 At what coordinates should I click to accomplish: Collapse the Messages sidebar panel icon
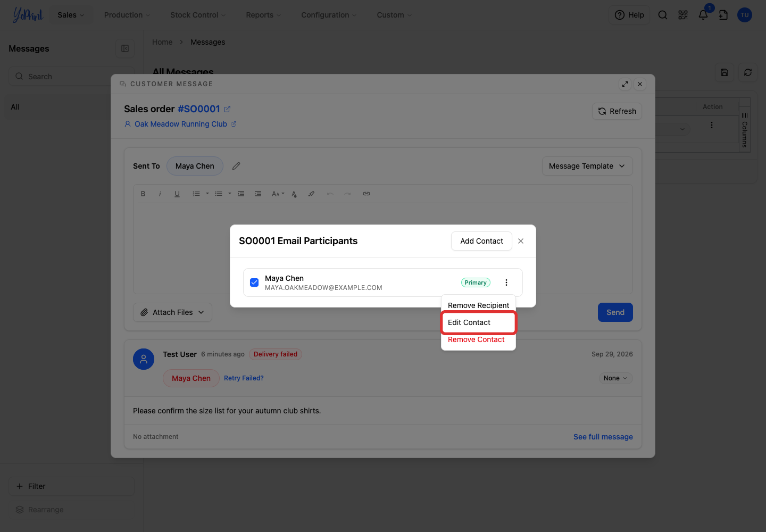pyautogui.click(x=125, y=48)
